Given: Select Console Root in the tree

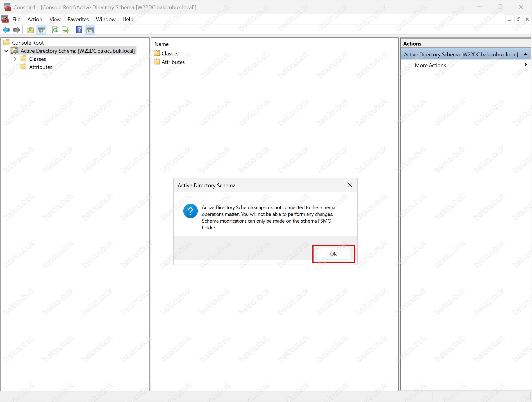Looking at the screenshot, I should pos(28,43).
